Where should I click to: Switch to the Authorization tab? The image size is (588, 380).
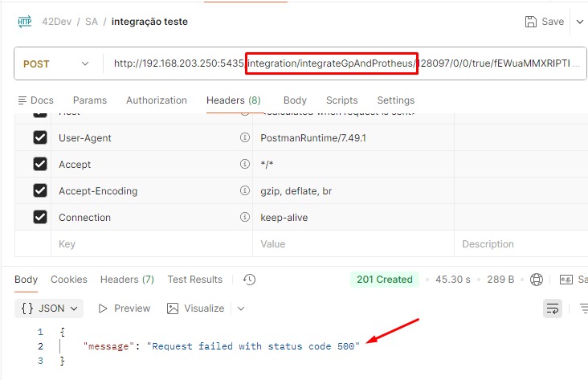point(157,100)
